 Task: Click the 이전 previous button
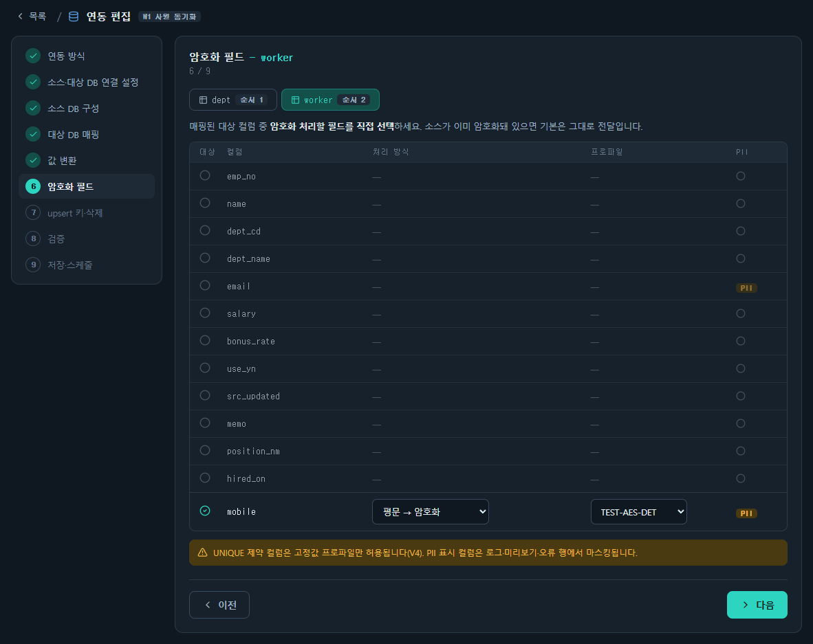click(219, 605)
